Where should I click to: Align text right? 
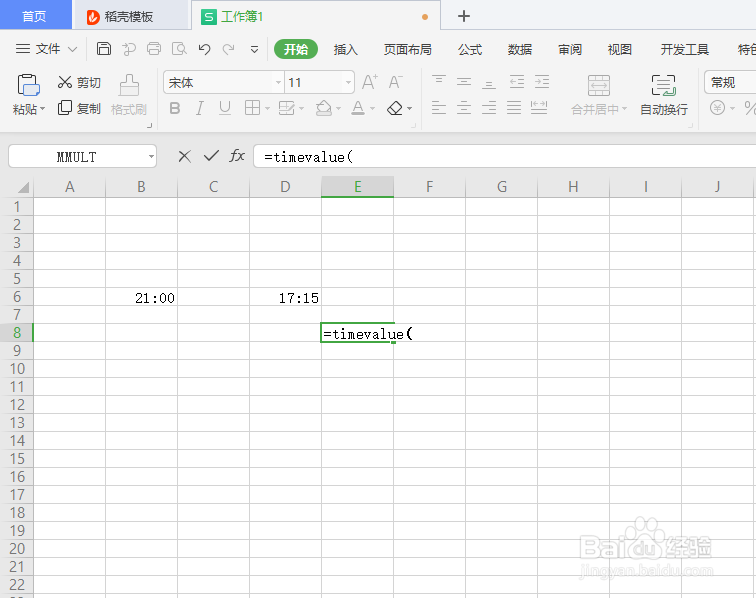click(x=489, y=108)
